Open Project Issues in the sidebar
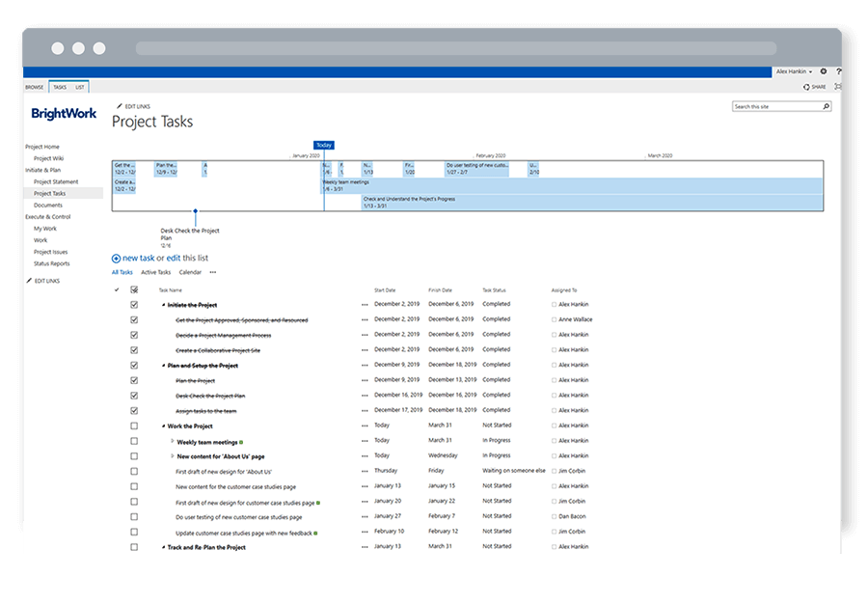The height and width of the screenshot is (604, 868). pos(50,252)
